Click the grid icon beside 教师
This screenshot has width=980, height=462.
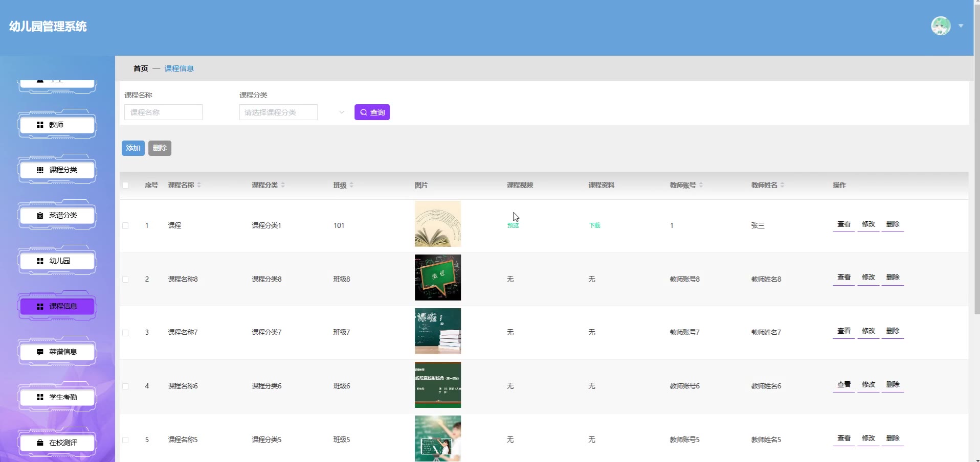coord(40,125)
